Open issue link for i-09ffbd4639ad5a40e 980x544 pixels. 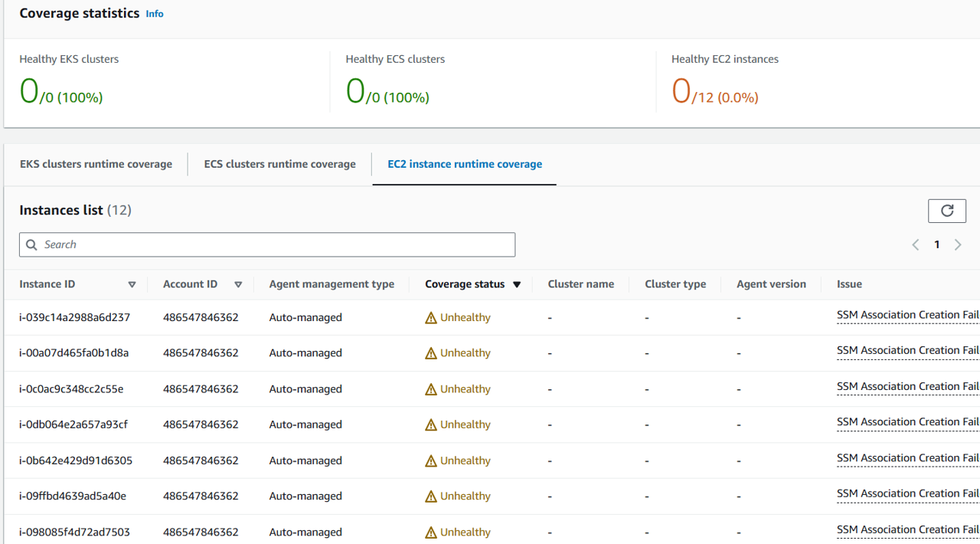point(908,493)
